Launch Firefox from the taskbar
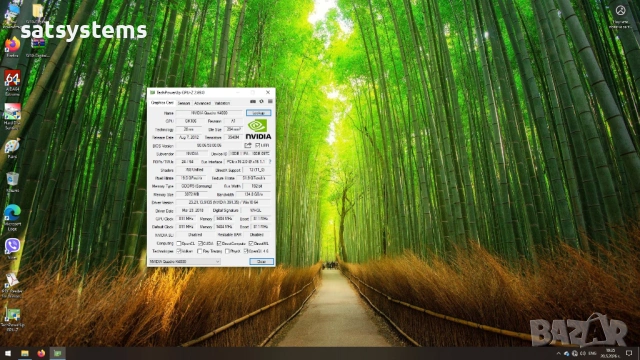 [x=41, y=353]
